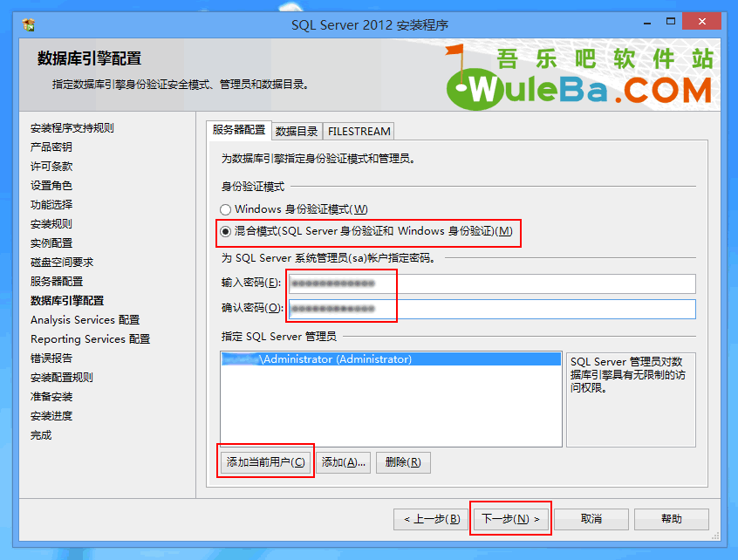Proceed with 下一步(N) button
Viewport: 738px width, 560px height.
[x=510, y=519]
